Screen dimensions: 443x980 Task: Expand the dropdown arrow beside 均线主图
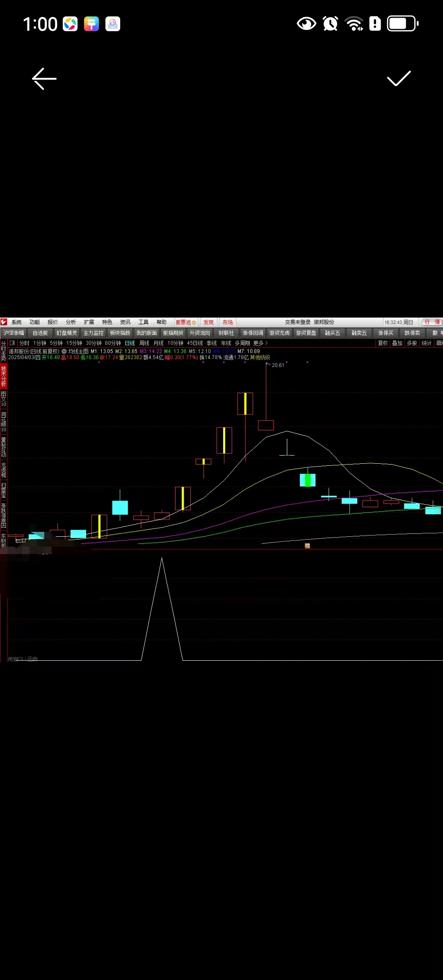pyautogui.click(x=64, y=351)
